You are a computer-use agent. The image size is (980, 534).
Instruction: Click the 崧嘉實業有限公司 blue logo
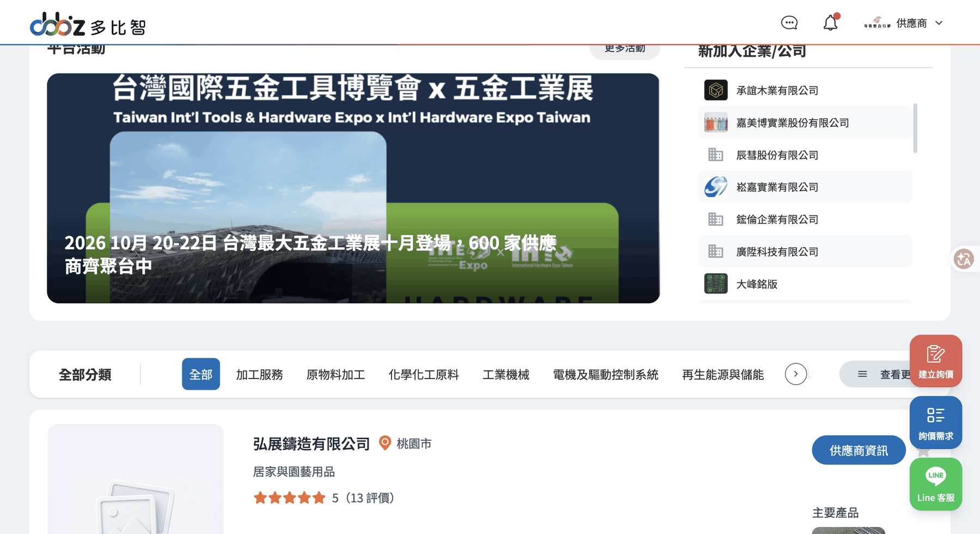[715, 187]
